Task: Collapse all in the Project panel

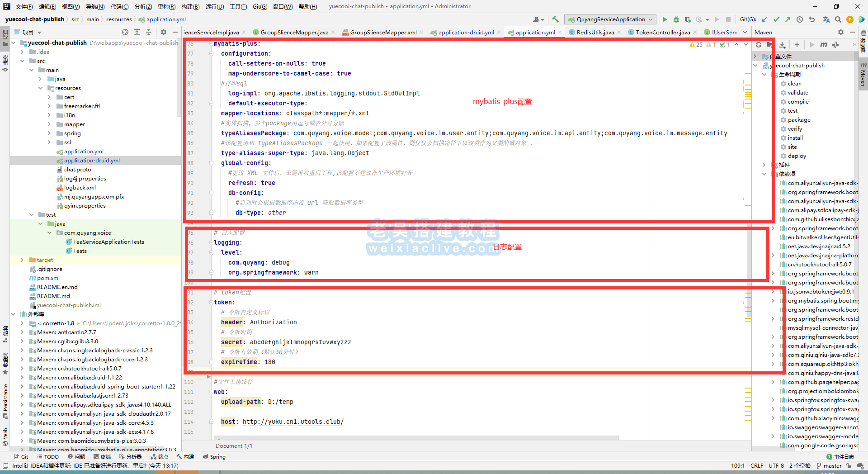Action: 149,32
